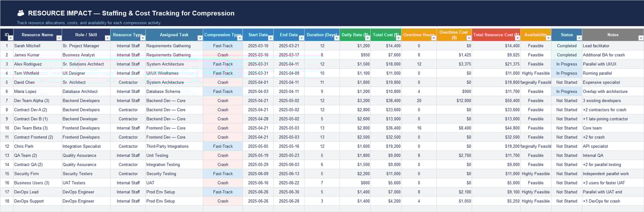644x212 pixels.
Task: Open the Role / Skill filter dropdown
Action: pyautogui.click(x=108, y=38)
